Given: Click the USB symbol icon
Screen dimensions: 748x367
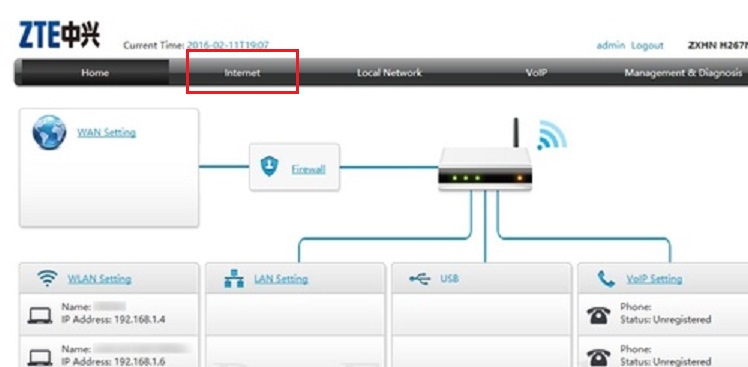Looking at the screenshot, I should point(420,279).
